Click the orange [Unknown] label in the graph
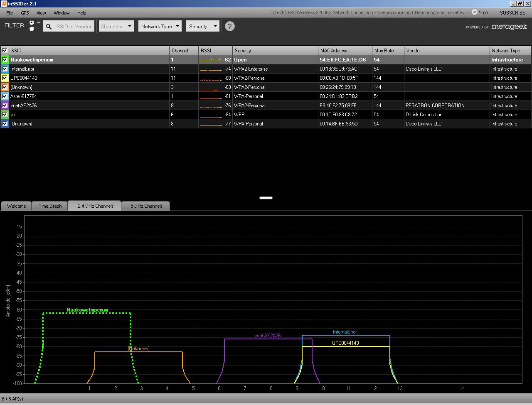The height and width of the screenshot is (405, 532). click(138, 349)
